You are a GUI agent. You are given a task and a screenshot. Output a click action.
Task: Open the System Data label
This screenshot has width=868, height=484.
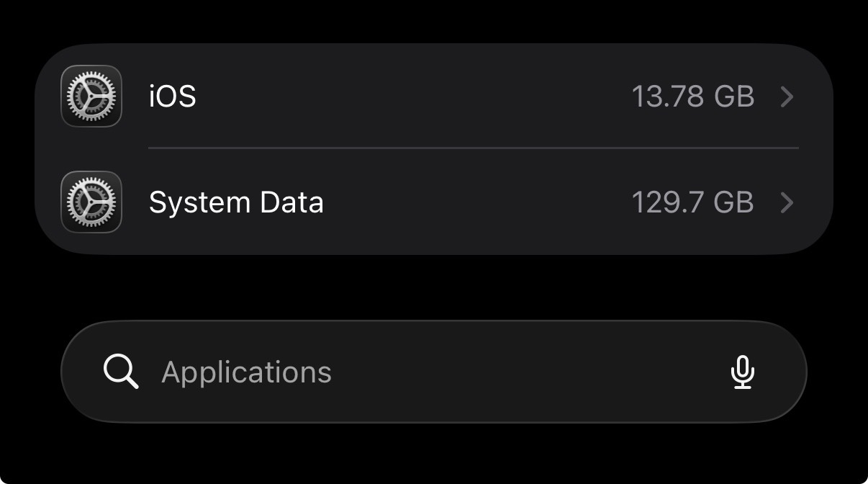click(236, 202)
